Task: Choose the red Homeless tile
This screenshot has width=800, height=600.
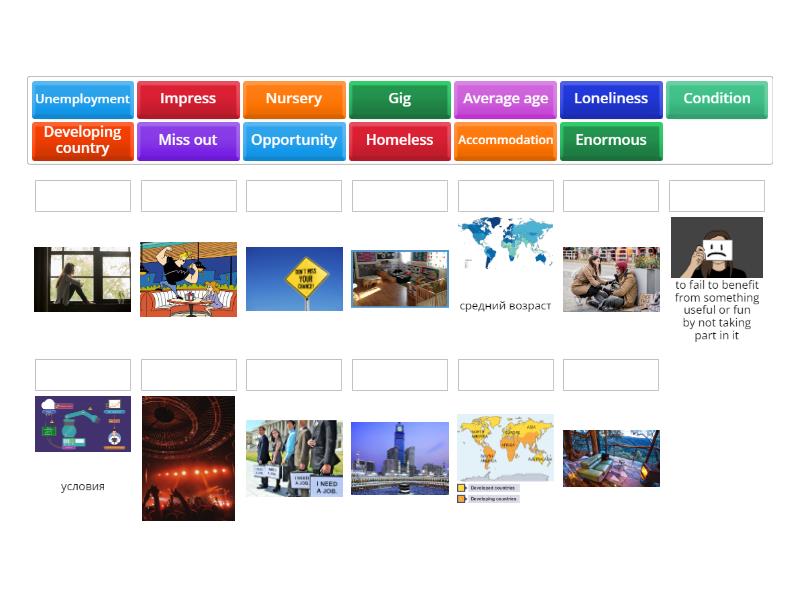Action: 400,141
